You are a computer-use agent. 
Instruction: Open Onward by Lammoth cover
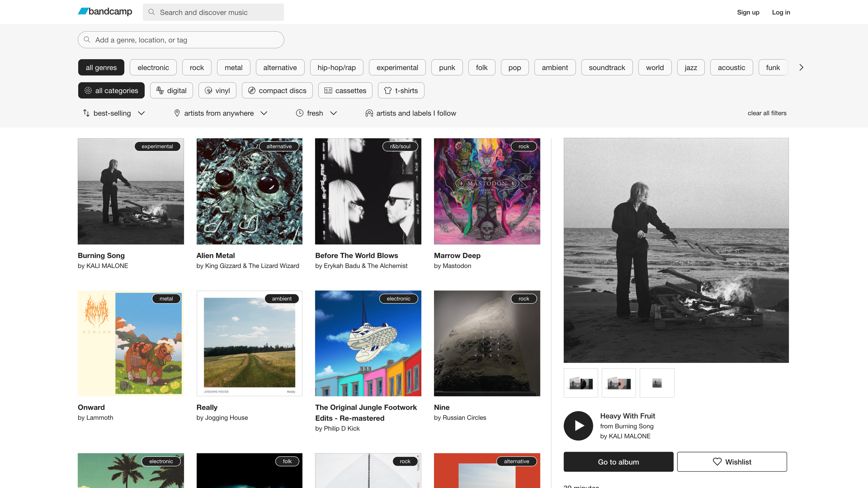coord(131,343)
